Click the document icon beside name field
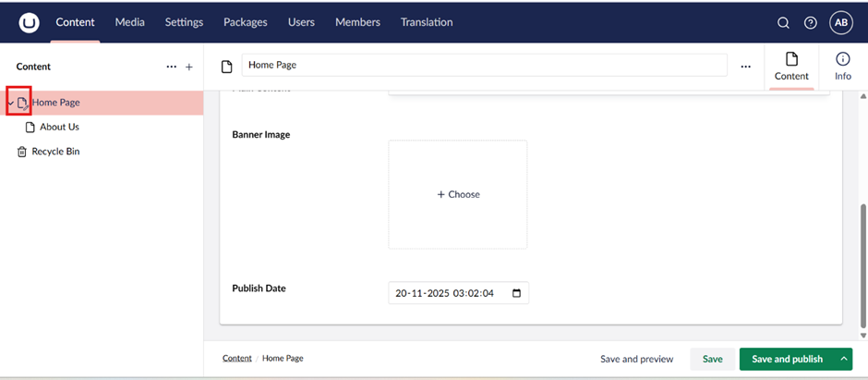 pos(227,67)
